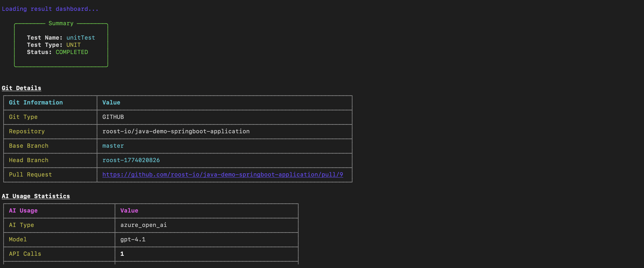644x268 pixels.
Task: Click the Git Information column header
Action: pos(36,102)
